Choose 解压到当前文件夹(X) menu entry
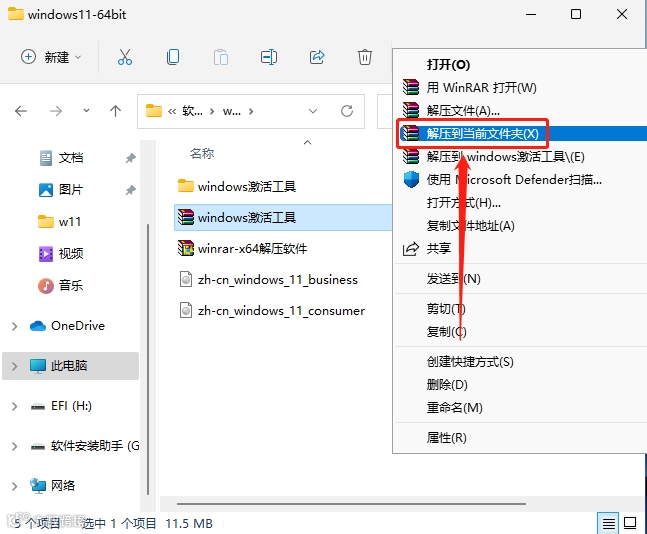 tap(521, 133)
